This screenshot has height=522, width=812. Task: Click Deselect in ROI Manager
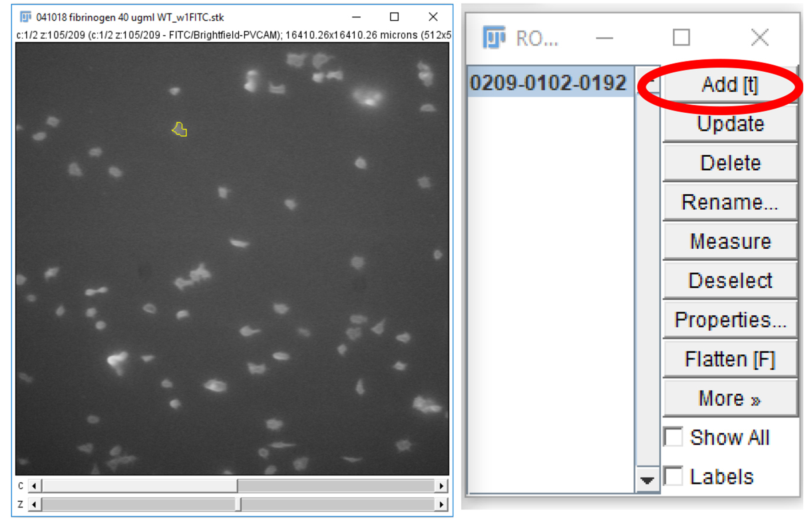pyautogui.click(x=730, y=281)
